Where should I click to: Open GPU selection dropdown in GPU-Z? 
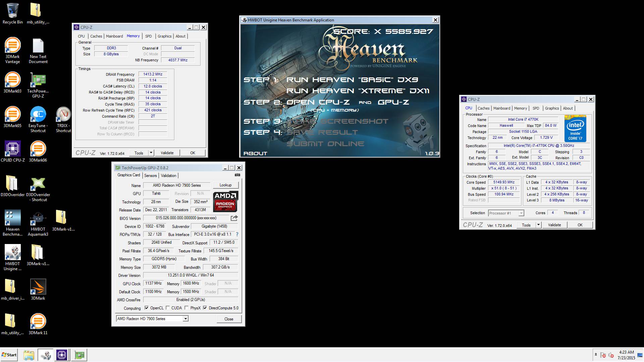click(x=185, y=319)
